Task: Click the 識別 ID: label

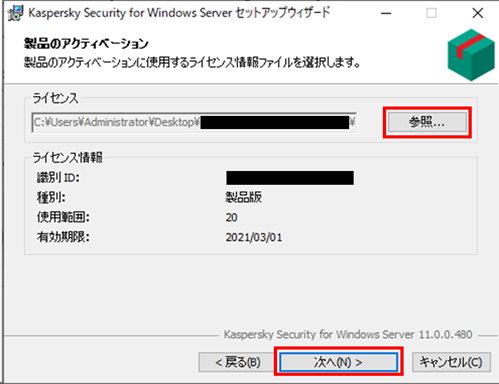Action: point(58,177)
